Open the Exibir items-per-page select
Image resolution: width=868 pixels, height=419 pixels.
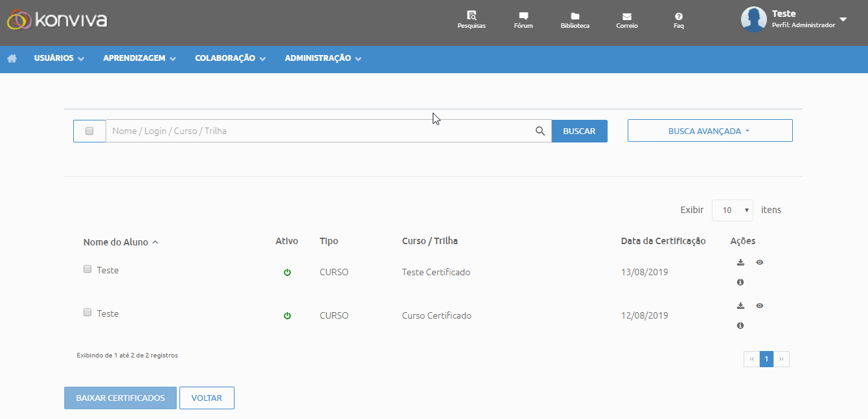733,210
